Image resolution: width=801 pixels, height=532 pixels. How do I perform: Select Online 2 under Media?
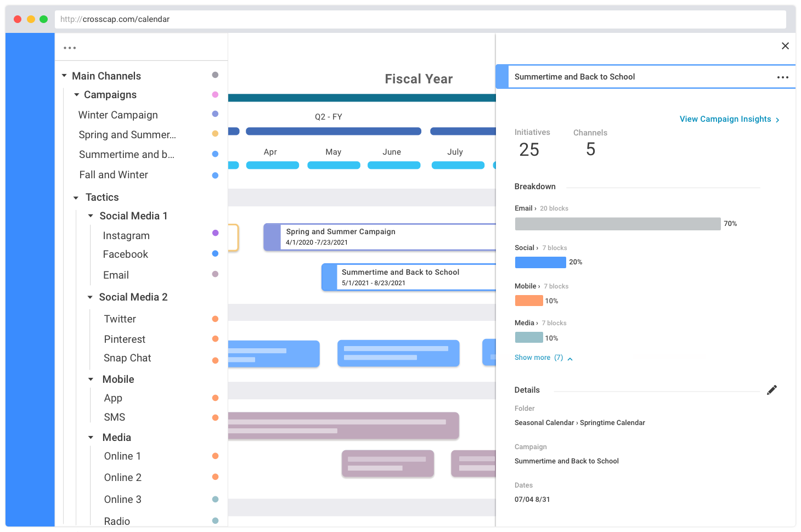(x=123, y=478)
